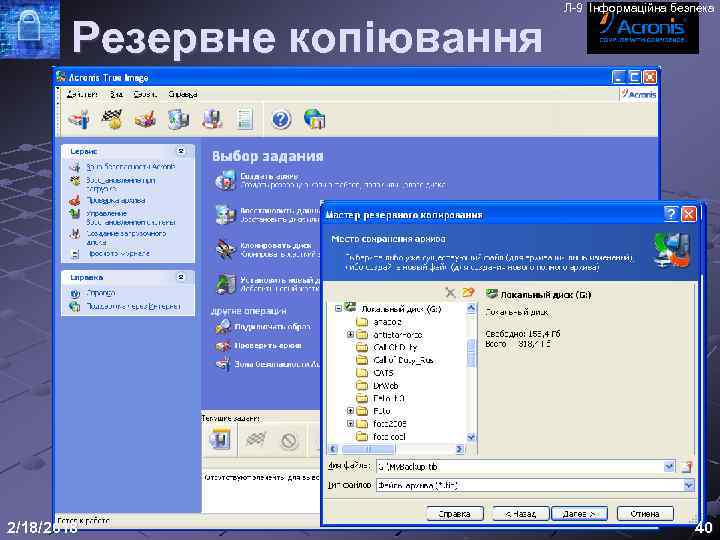Image resolution: width=720 pixels, height=540 pixels.
Task: Select the foto2009 folder in the tree
Action: 389,423
